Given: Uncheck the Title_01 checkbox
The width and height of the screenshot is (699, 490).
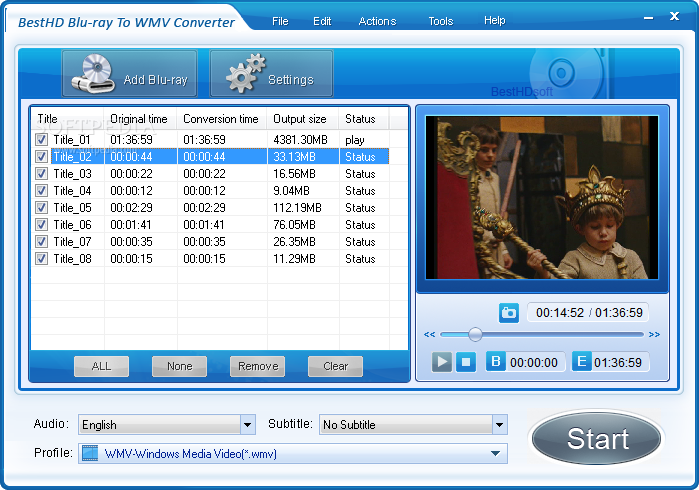Looking at the screenshot, I should point(41,140).
